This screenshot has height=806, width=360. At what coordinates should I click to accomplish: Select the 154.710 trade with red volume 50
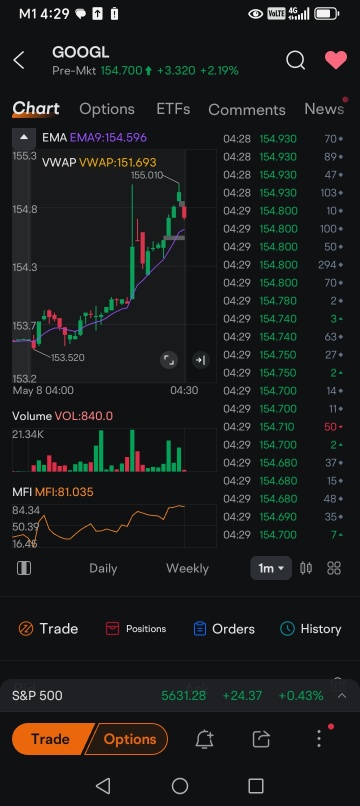(283, 427)
